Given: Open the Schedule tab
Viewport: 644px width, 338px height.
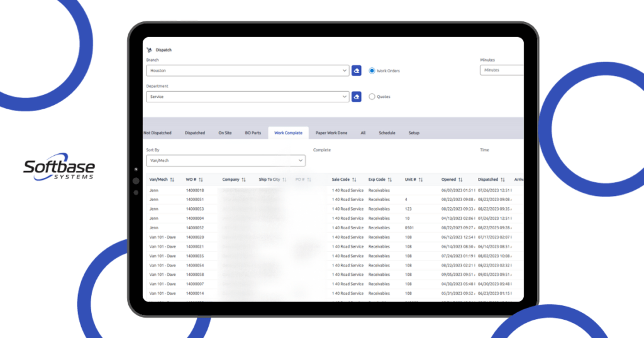Looking at the screenshot, I should click(x=387, y=133).
